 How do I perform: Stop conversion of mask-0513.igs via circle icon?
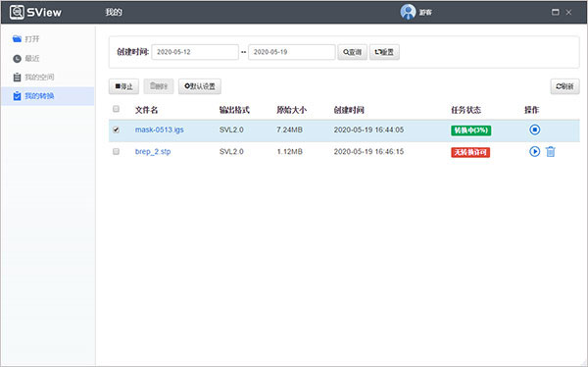pos(535,130)
